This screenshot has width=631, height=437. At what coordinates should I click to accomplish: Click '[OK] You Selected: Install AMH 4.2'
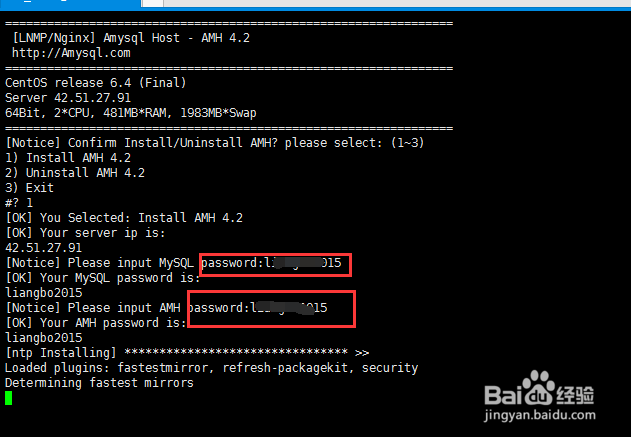124,218
